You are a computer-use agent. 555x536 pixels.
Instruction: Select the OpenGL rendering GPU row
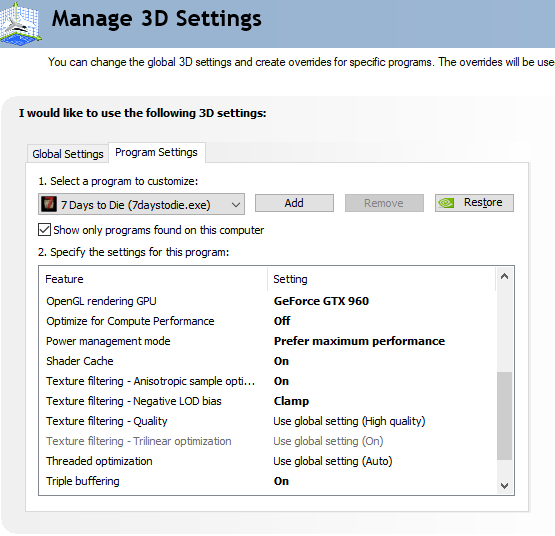tap(267, 301)
